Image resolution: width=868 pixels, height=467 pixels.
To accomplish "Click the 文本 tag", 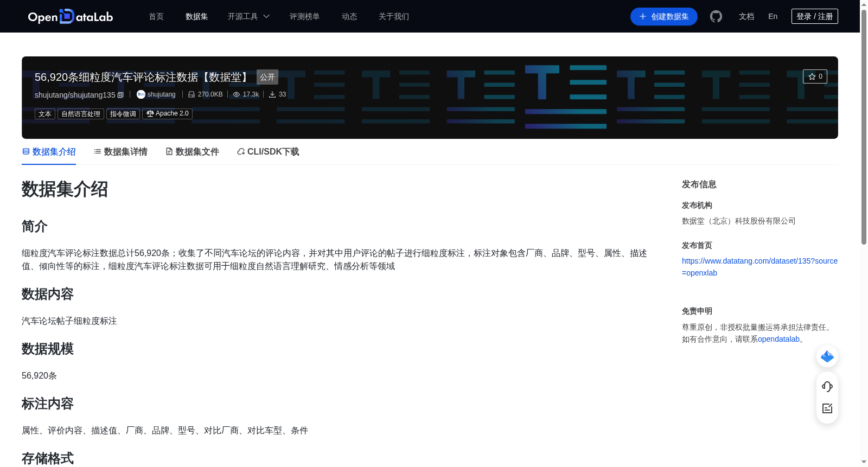I will tap(45, 114).
